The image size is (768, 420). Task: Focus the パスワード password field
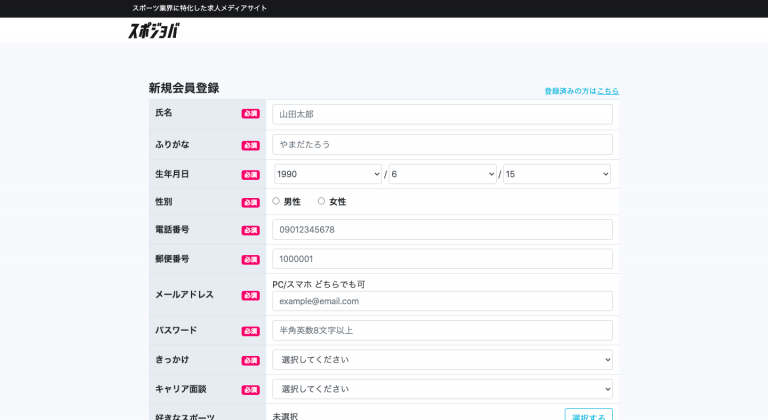pos(442,330)
